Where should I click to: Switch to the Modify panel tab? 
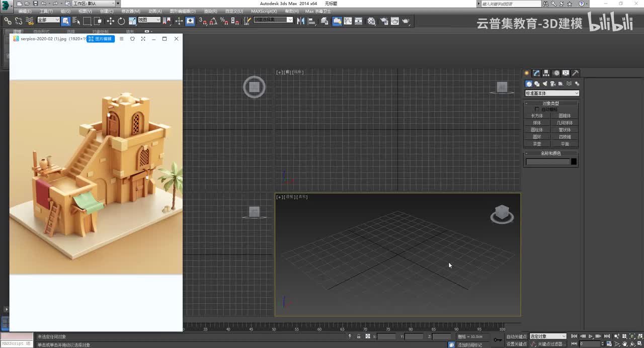pos(536,73)
